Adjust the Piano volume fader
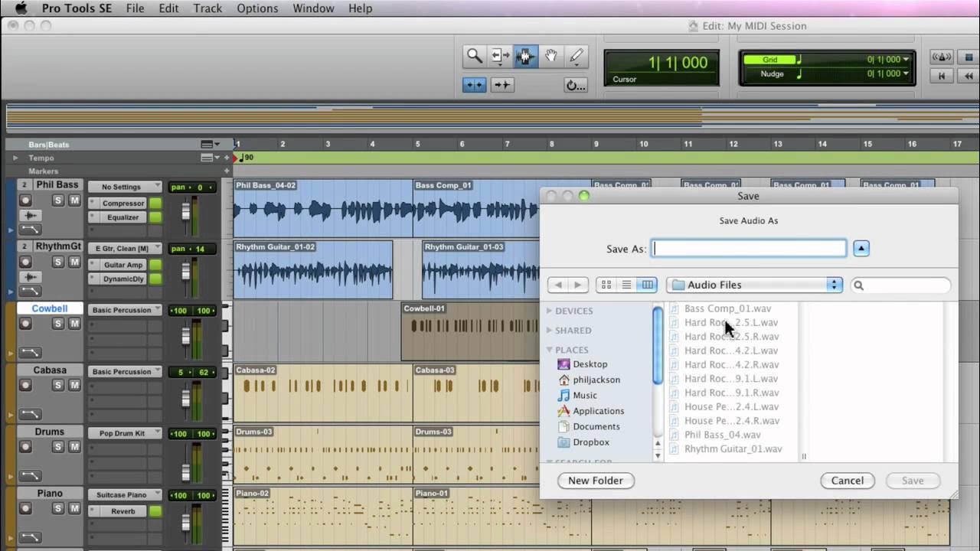Screen dimensions: 980x551 tap(185, 522)
